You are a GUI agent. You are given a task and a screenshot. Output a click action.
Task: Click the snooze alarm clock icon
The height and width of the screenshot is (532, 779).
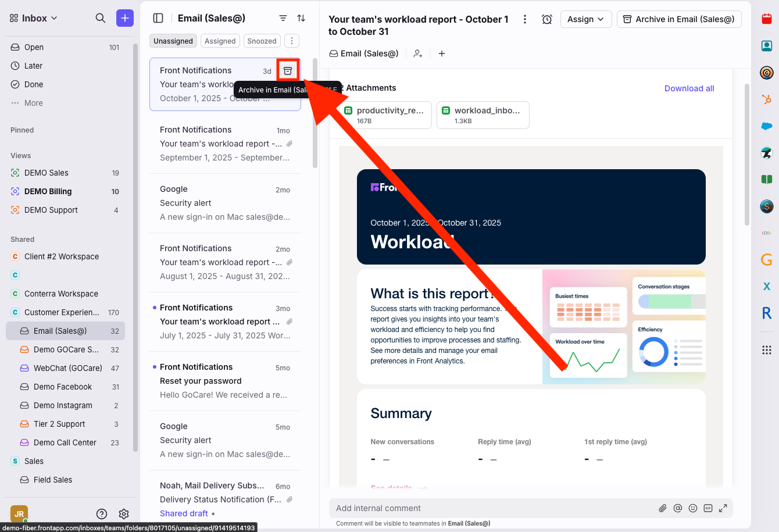[546, 19]
